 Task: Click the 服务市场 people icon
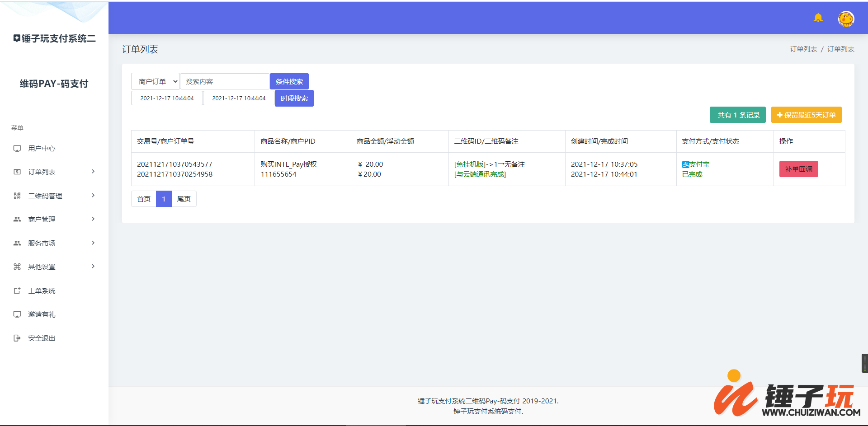[17, 243]
